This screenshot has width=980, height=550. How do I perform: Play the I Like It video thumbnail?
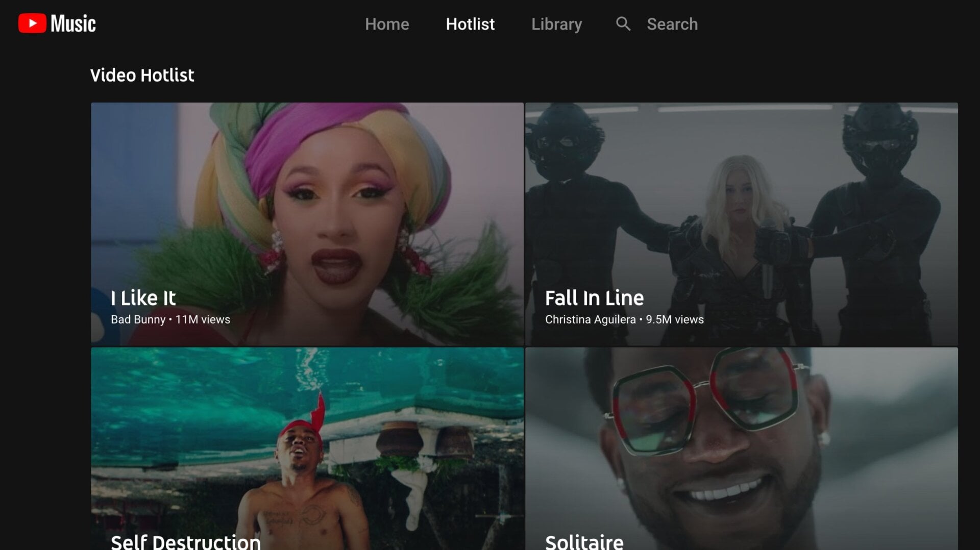click(307, 204)
